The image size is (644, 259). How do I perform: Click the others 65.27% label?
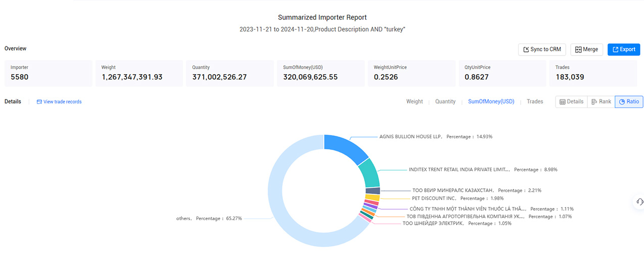tap(209, 219)
